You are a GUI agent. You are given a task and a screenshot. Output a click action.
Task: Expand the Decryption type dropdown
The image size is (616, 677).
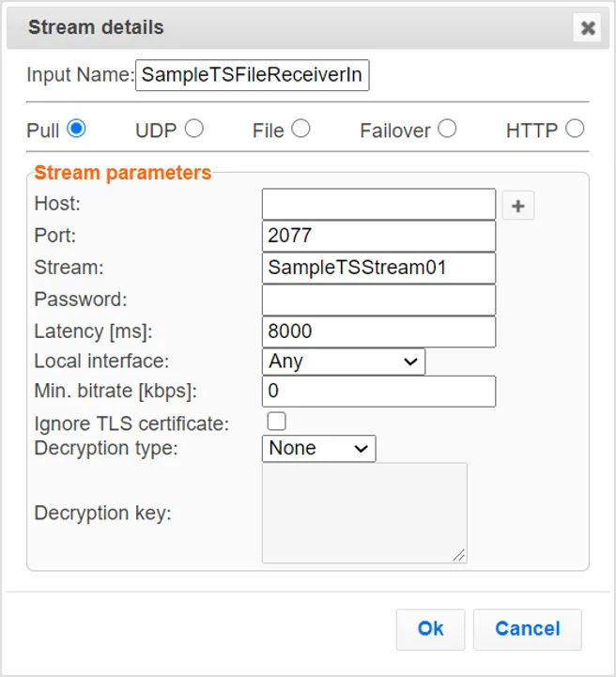pos(318,449)
